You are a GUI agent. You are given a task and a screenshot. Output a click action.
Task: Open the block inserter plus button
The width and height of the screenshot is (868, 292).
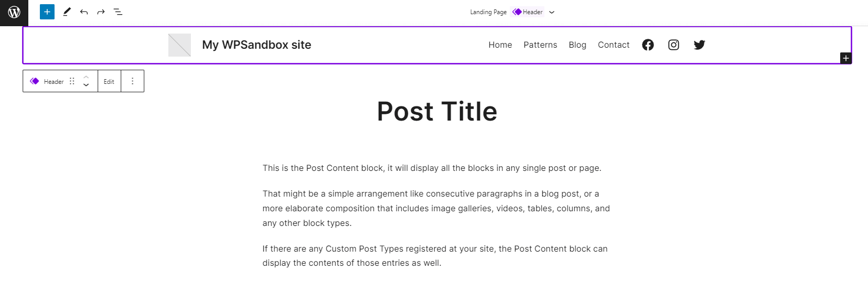coord(47,12)
